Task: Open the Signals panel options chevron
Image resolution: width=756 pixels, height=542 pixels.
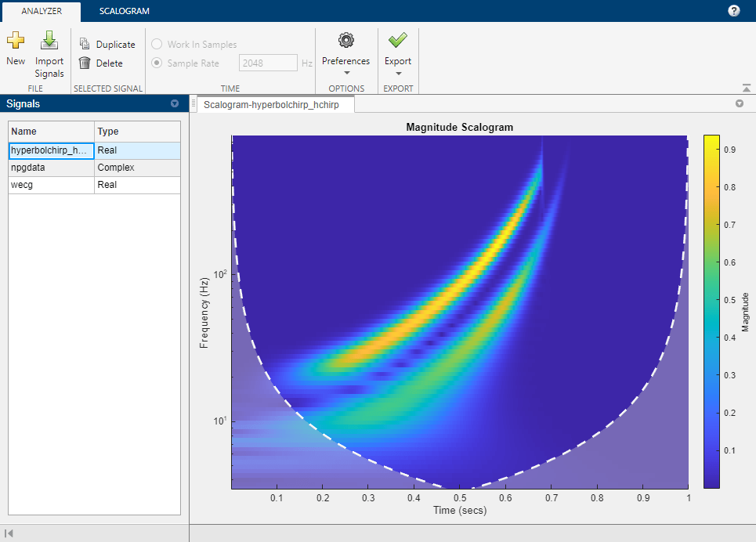Action: tap(174, 103)
